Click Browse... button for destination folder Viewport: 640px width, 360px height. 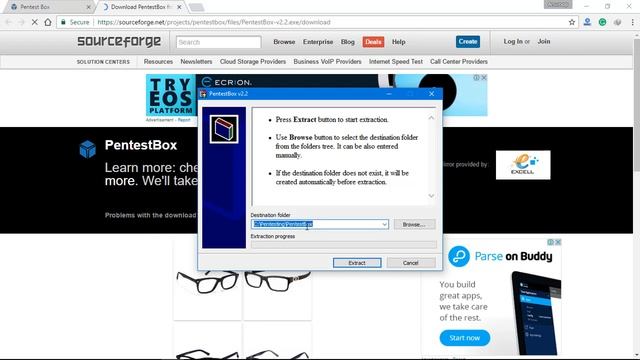[x=414, y=224]
